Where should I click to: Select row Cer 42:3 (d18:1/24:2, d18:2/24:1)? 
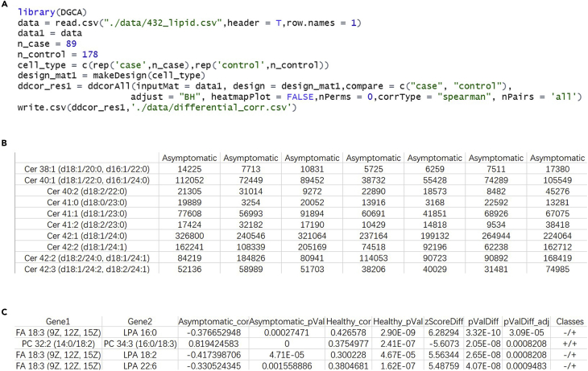[301, 269]
